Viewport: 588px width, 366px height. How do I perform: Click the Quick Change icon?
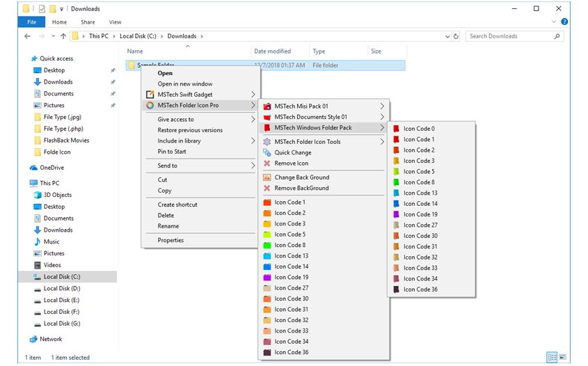click(x=267, y=152)
